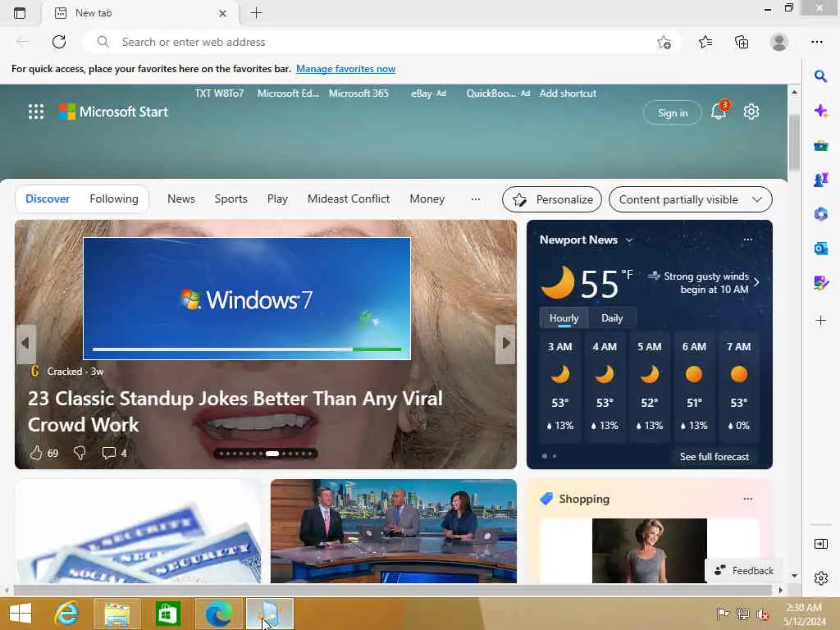Open the Games chess piece sidebar icon
This screenshot has height=630, width=840.
click(x=820, y=180)
